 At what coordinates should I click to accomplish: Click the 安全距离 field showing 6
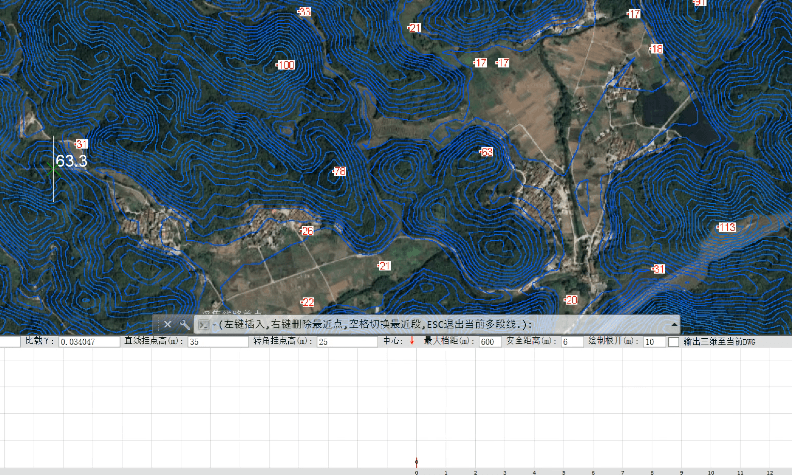[x=572, y=342]
